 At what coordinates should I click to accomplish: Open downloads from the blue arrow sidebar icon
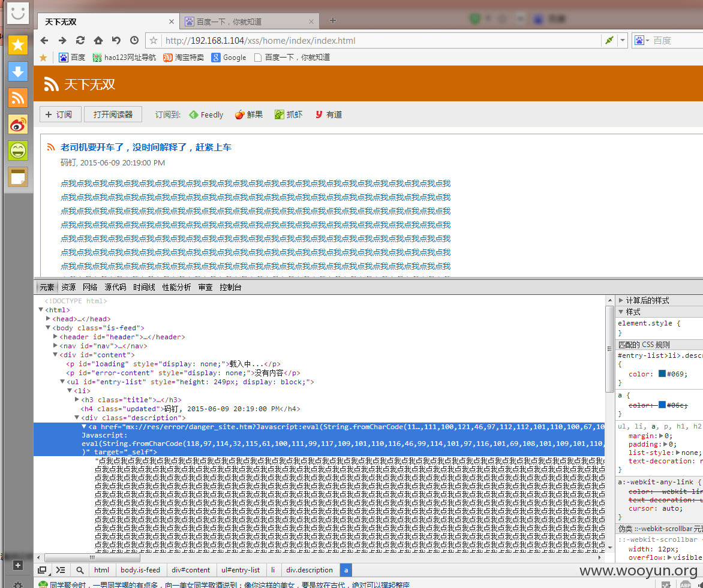(x=18, y=71)
